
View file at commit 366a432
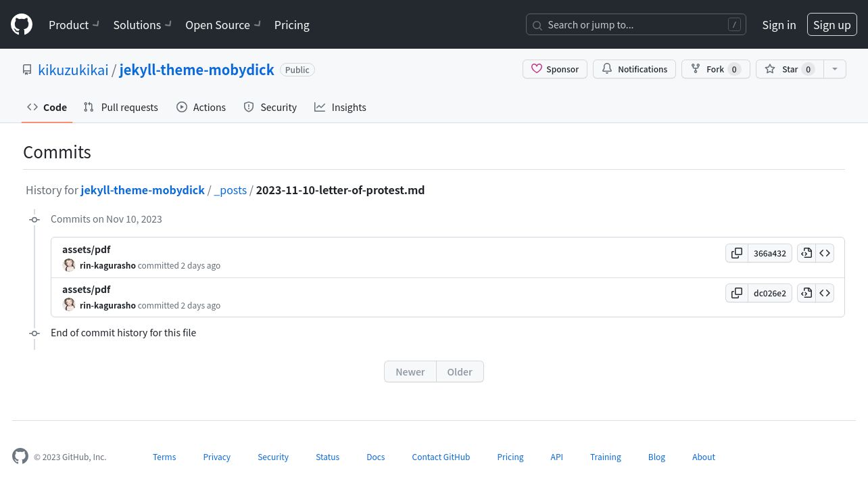coord(806,253)
